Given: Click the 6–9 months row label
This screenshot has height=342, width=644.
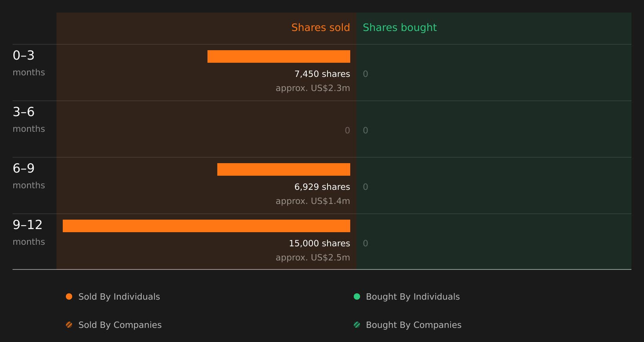Looking at the screenshot, I should pos(29,176).
